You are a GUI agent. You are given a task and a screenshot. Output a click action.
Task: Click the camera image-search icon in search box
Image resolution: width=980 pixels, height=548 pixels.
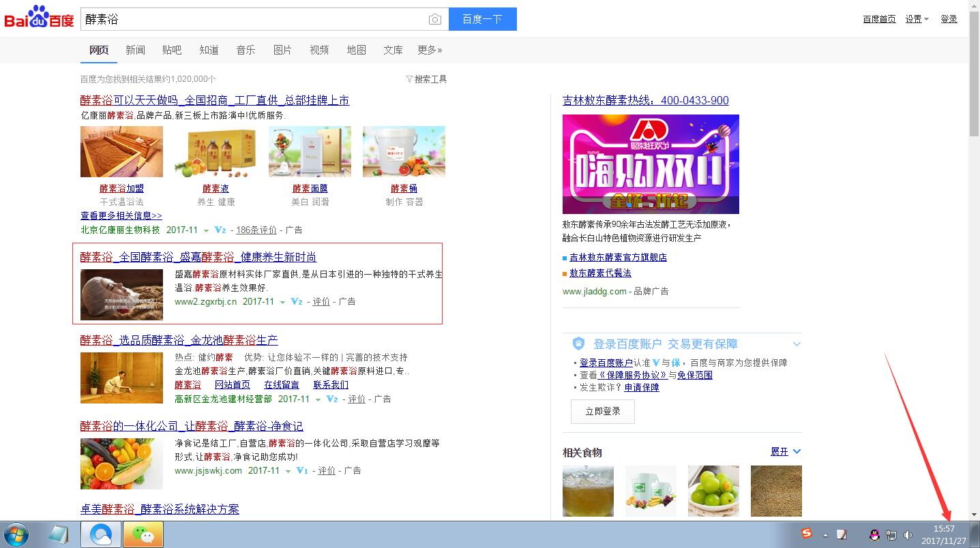pos(435,20)
